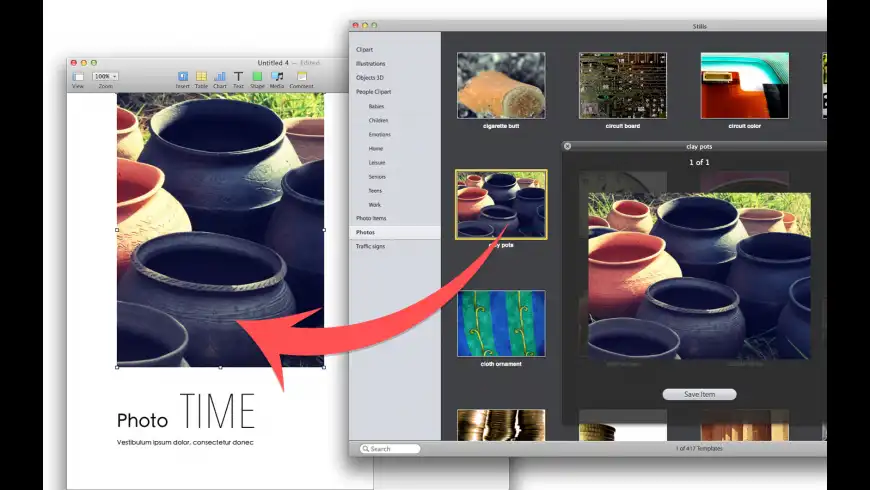Select Photos category in sidebar
The image size is (870, 490).
[394, 232]
